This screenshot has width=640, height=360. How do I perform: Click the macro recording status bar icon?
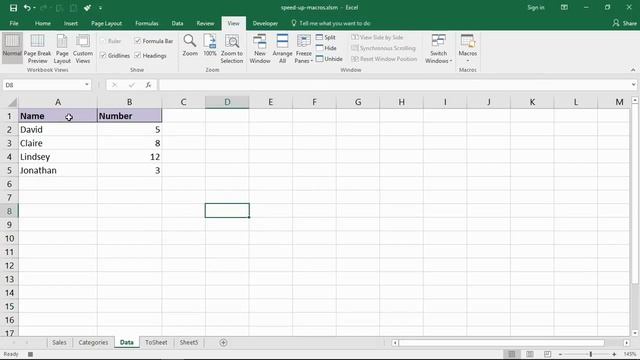coord(30,354)
